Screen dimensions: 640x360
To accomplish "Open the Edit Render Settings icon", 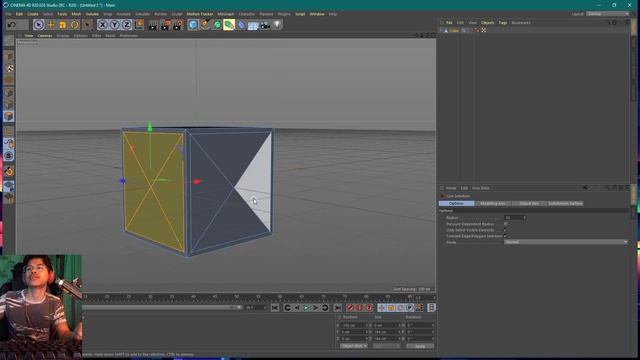I will click(178, 25).
